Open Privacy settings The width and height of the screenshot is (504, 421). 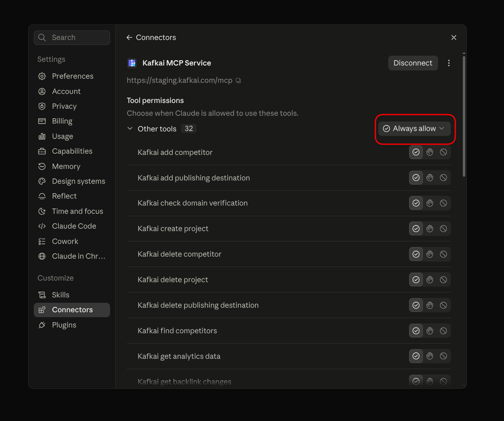72,106
